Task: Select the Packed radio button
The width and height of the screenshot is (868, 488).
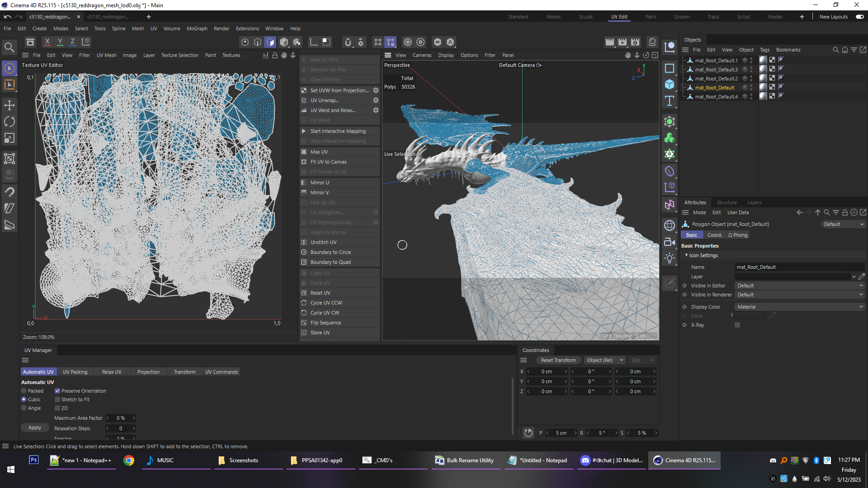Action: pos(24,391)
